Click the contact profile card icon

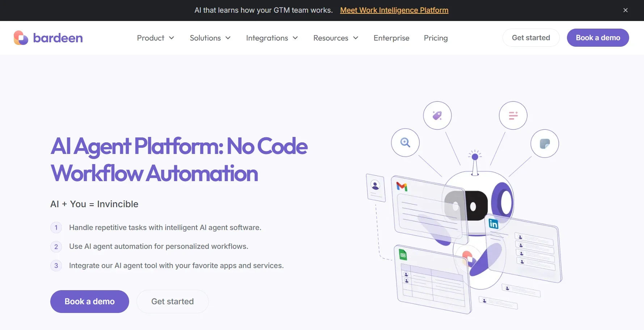[x=376, y=187]
